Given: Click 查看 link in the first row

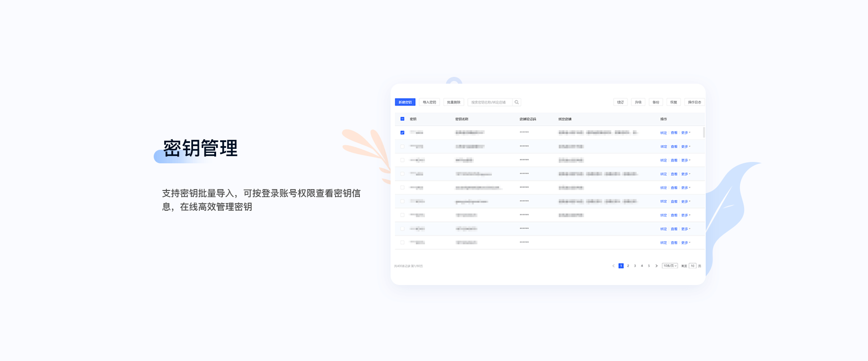Looking at the screenshot, I should tap(674, 133).
